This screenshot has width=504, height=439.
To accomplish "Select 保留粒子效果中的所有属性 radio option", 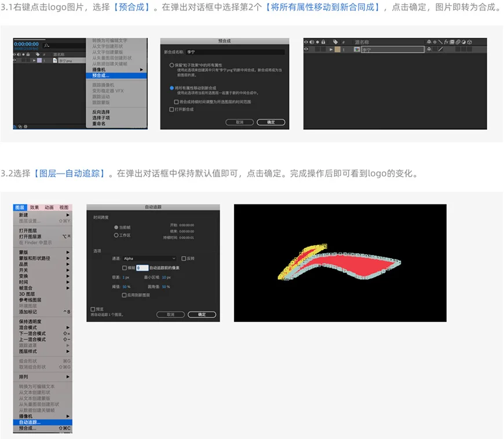I will pyautogui.click(x=171, y=65).
